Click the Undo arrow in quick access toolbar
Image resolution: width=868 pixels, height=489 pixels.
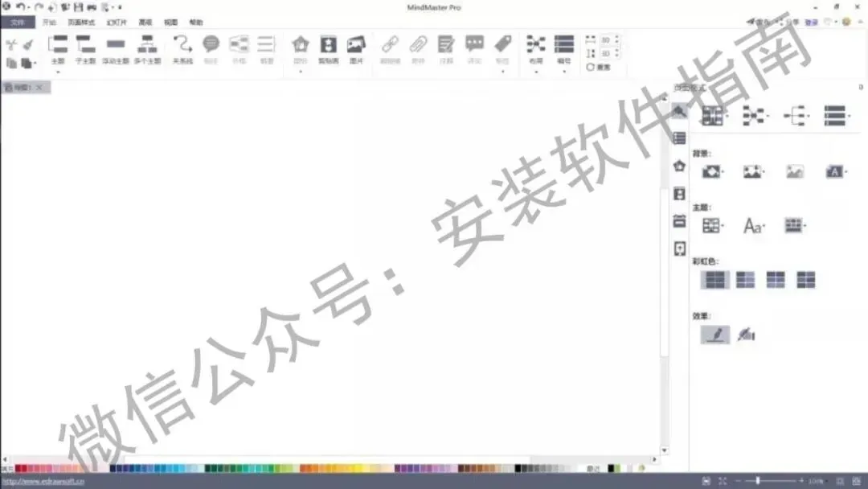[x=20, y=7]
